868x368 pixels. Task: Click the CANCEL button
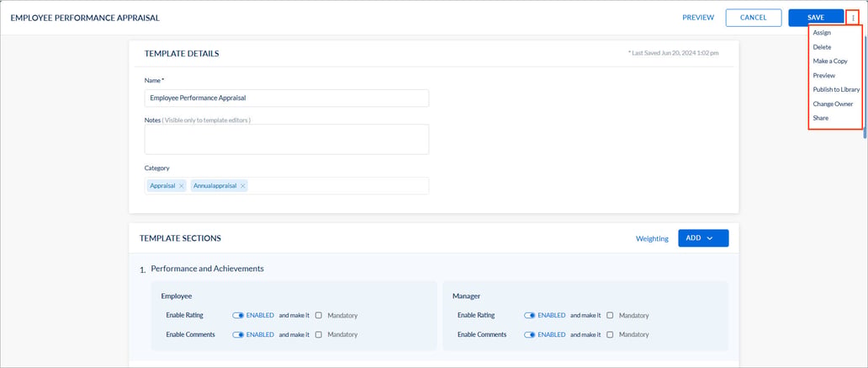coord(754,18)
